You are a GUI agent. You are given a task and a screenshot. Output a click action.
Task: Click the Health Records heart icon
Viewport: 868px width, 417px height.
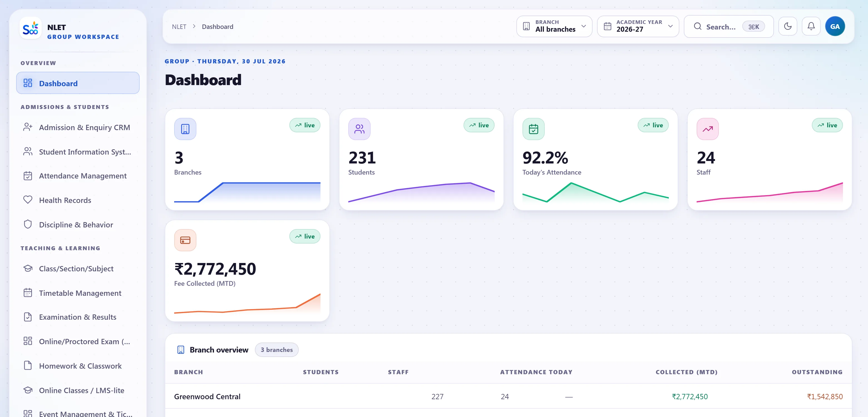pos(28,200)
